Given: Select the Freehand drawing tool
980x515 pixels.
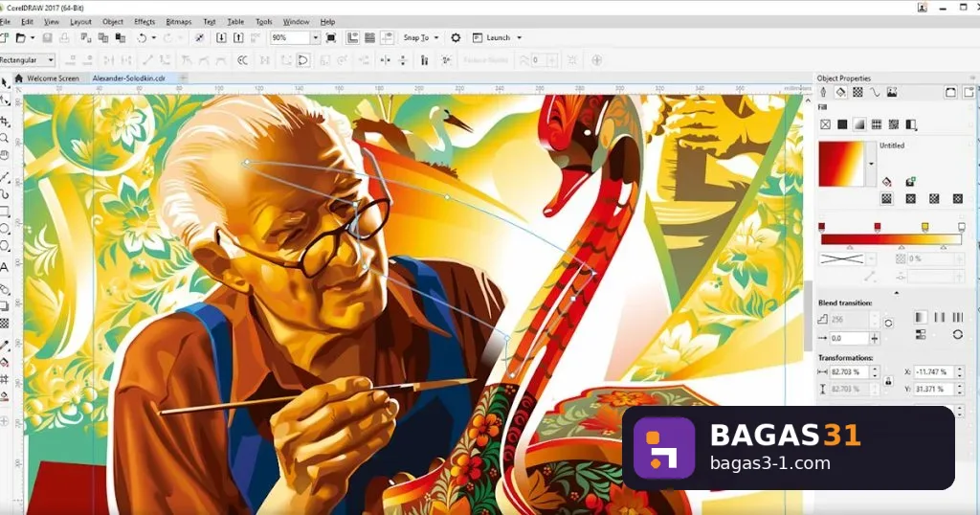Looking at the screenshot, I should (5, 177).
